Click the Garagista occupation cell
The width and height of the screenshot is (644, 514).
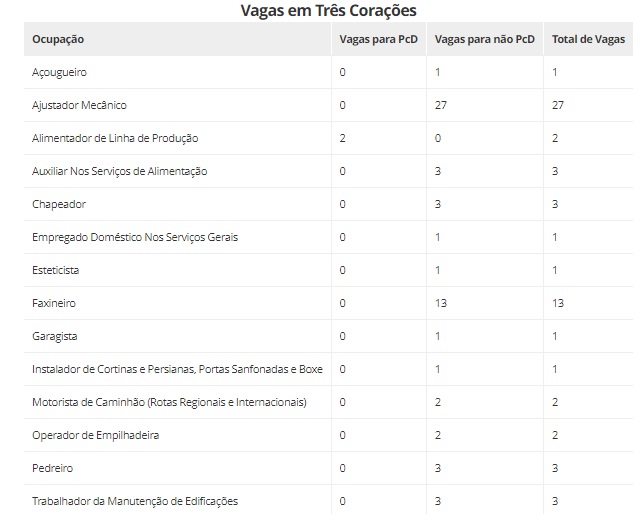(x=54, y=336)
